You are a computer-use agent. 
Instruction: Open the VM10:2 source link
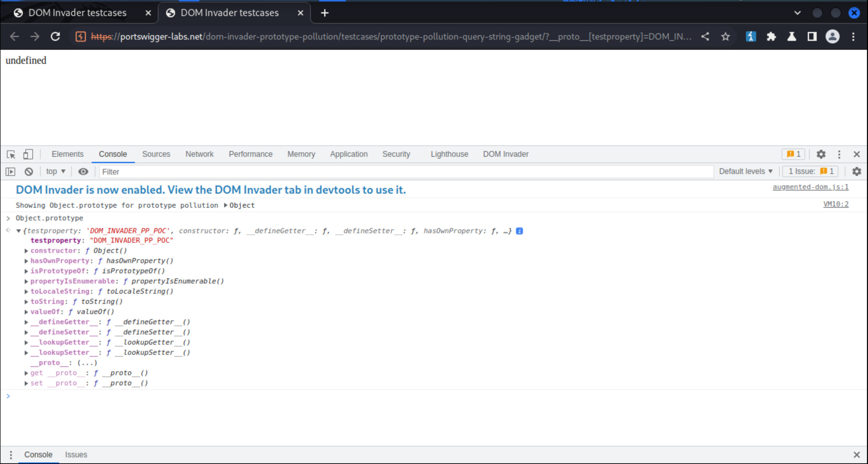point(836,204)
